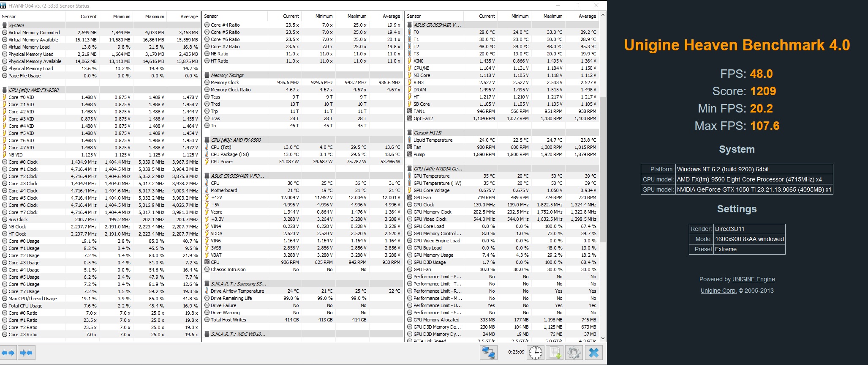Select the Bus Clock row
This screenshot has height=365, width=868.
[x=100, y=220]
